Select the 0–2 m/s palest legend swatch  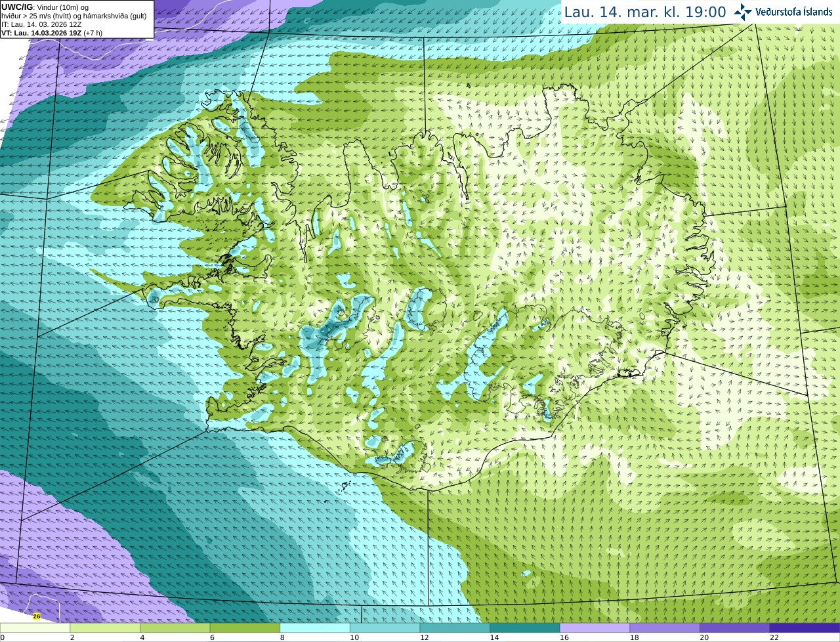(35, 628)
